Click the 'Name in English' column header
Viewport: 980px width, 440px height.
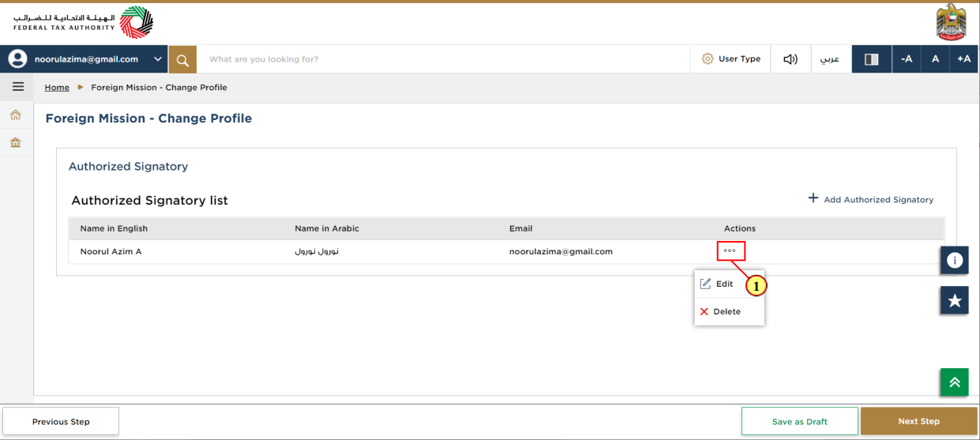[x=115, y=228]
